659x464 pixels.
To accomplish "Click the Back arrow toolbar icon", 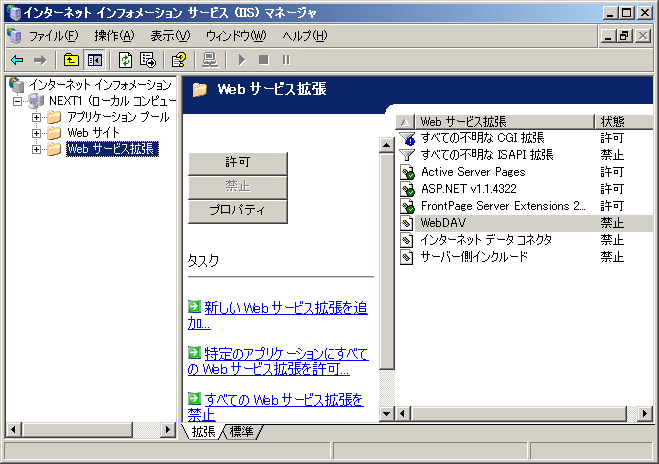I will click(x=17, y=60).
